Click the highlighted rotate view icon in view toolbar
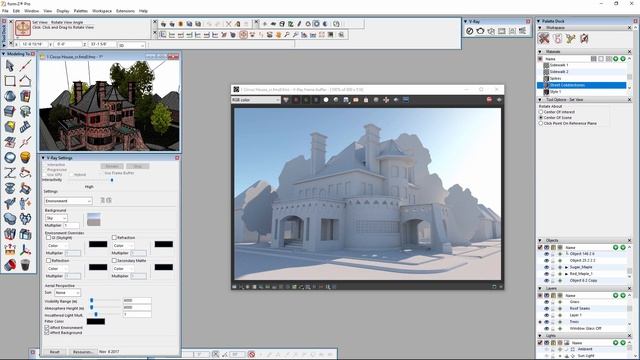640x360 pixels. pyautogui.click(x=243, y=35)
